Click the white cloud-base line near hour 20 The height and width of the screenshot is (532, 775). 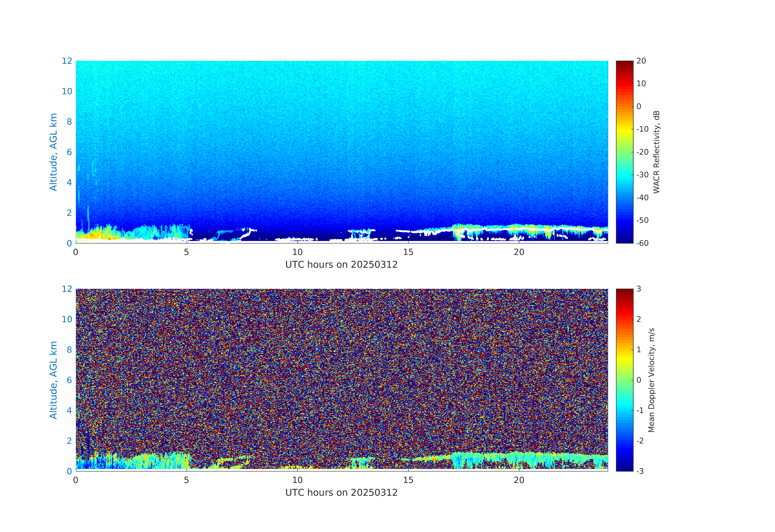pyautogui.click(x=519, y=229)
